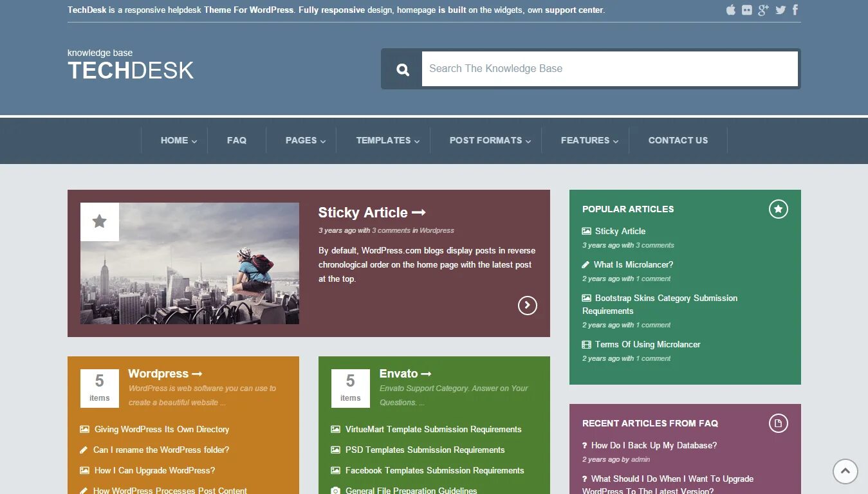
Task: Open What Is Microlancer? article link
Action: coord(633,264)
